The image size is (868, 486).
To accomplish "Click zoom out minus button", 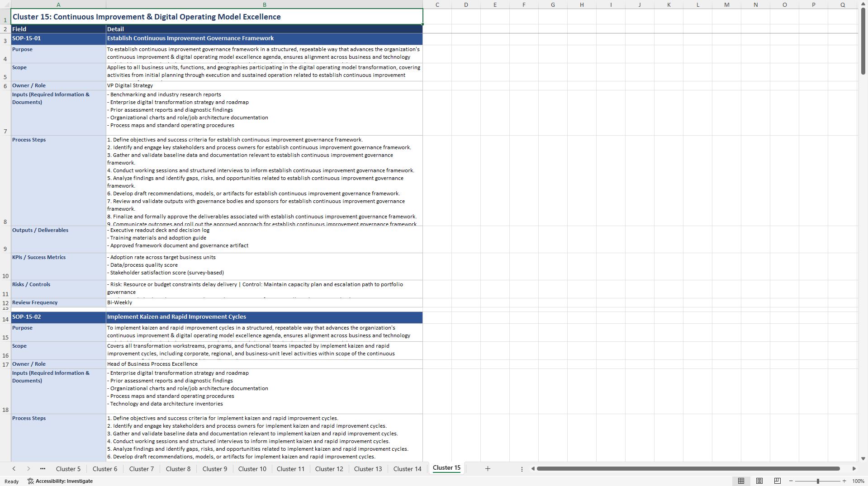I will click(791, 481).
